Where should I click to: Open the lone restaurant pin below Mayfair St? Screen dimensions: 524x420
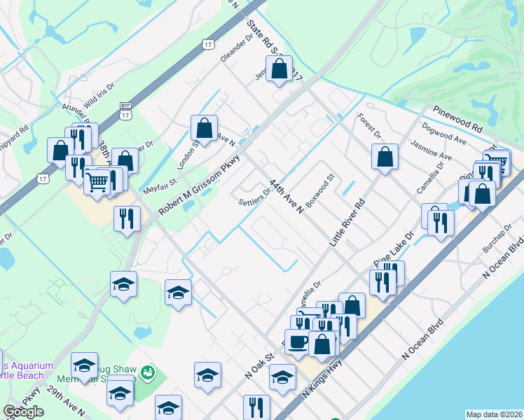coord(127,219)
